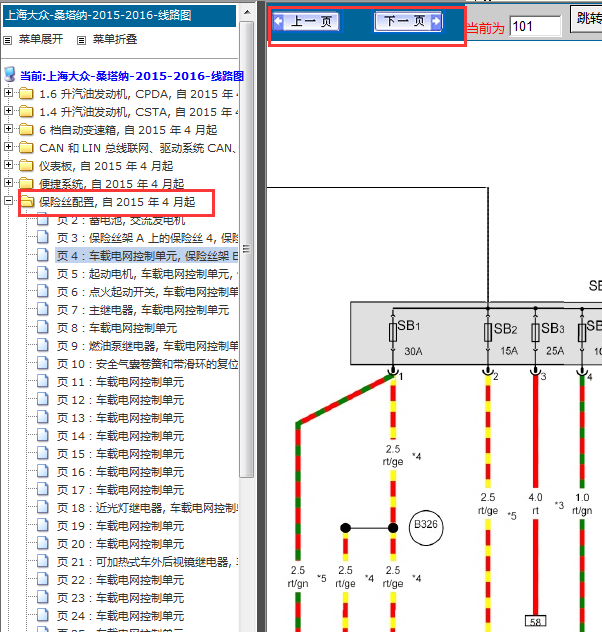This screenshot has width=602, height=632.
Task: Click the folder icon of CAN 和 LIN 总线联网
Action: point(27,148)
